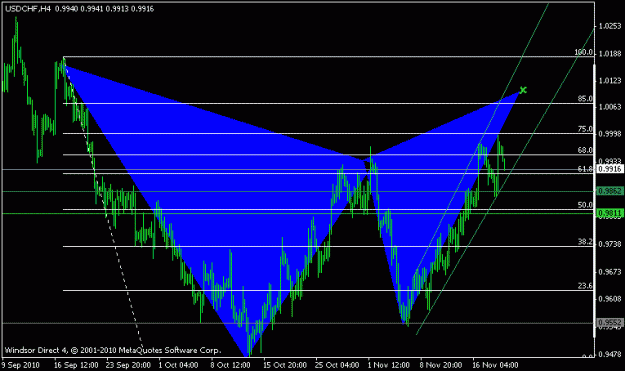Click the 85.0 Fibonacci level label
The width and height of the screenshot is (625, 371).
(585, 98)
